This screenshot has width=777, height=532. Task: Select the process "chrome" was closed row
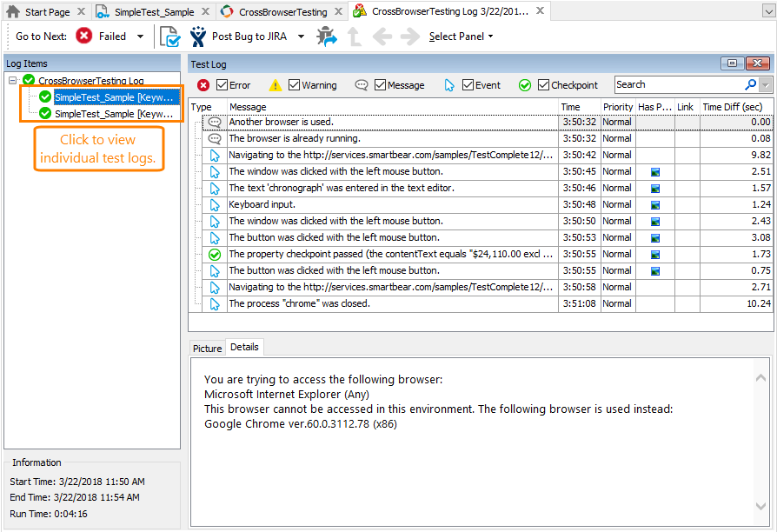pyautogui.click(x=488, y=303)
